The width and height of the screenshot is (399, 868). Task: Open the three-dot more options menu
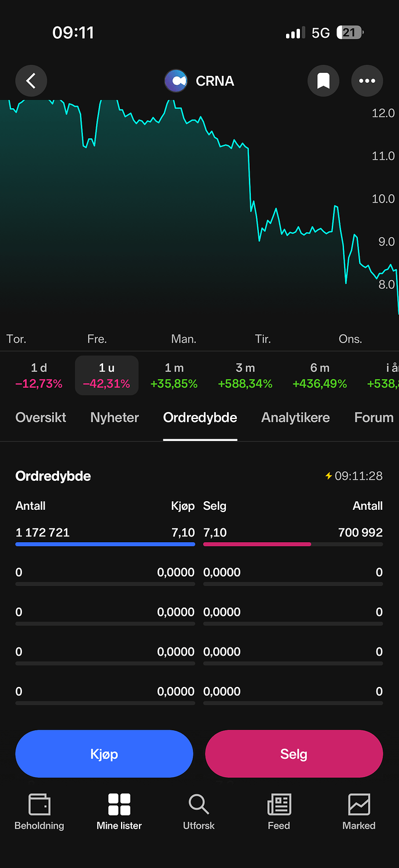tap(367, 81)
